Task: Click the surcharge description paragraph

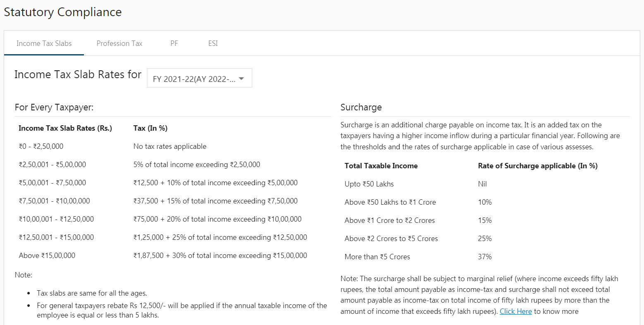Action: pyautogui.click(x=480, y=136)
